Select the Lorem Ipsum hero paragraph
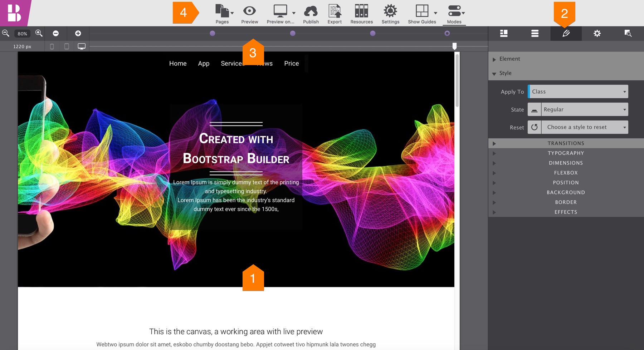Viewport: 644px width, 350px height. point(236,196)
